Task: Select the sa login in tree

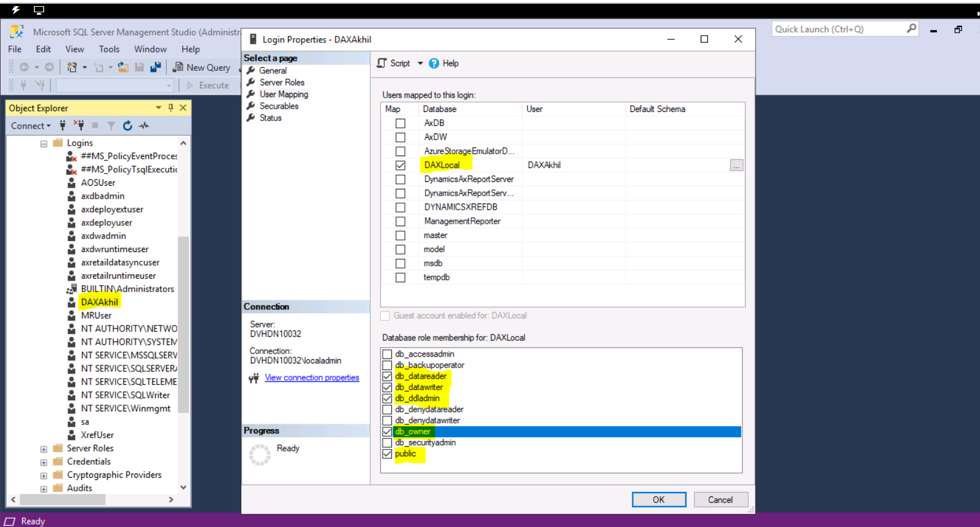Action: 85,422
